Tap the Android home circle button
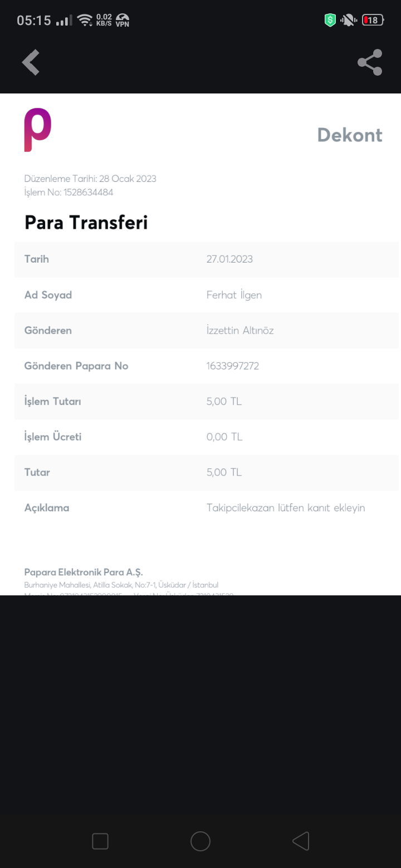Image resolution: width=401 pixels, height=868 pixels. tap(200, 841)
